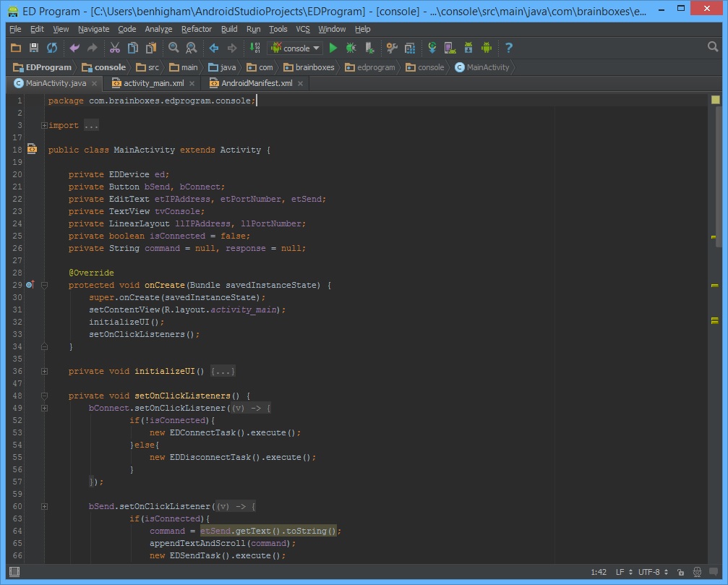The width and height of the screenshot is (728, 585).
Task: Expand the folded import statements
Action: point(44,124)
